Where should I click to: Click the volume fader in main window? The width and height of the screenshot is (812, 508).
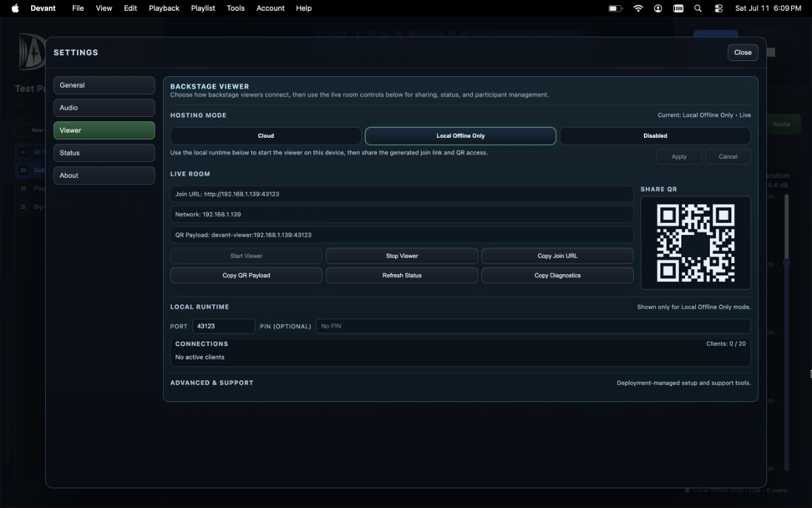coord(787,262)
